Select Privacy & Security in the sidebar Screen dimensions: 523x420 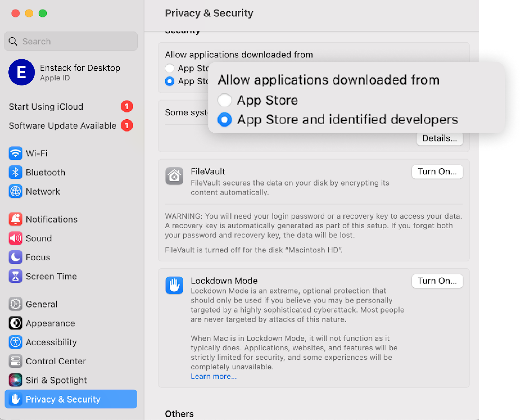click(71, 399)
